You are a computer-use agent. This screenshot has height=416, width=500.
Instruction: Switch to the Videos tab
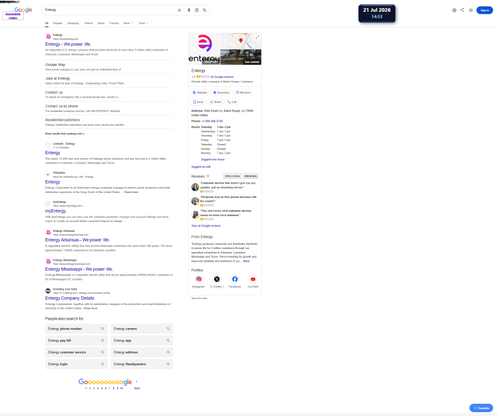pos(88,23)
